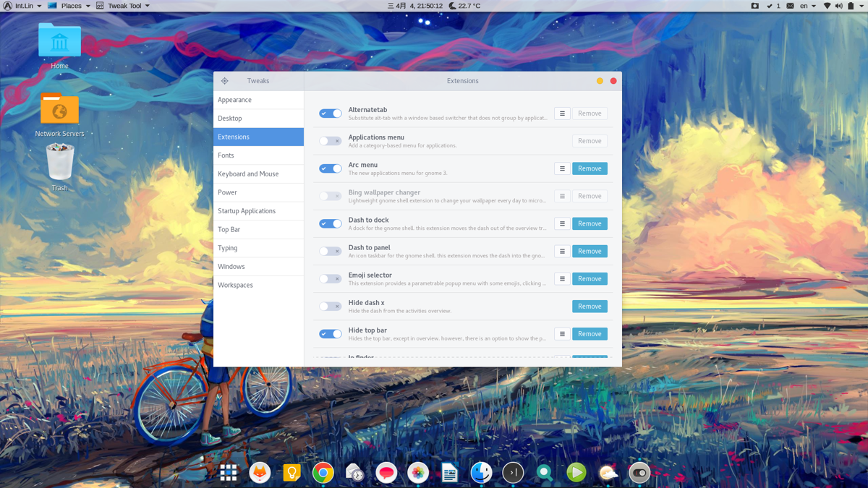Open the mail envelope indicator in top bar
Viewport: 868px width, 488px height.
(790, 6)
